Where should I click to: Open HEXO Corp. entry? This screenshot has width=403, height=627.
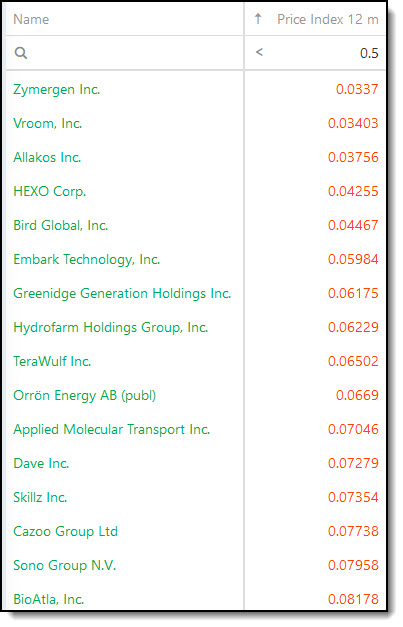click(x=50, y=192)
